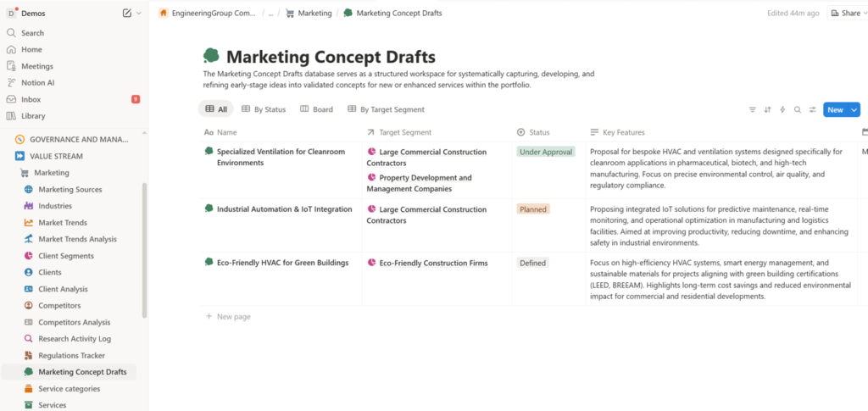Open automations via lightning bolt icon
868x411 pixels.
782,109
